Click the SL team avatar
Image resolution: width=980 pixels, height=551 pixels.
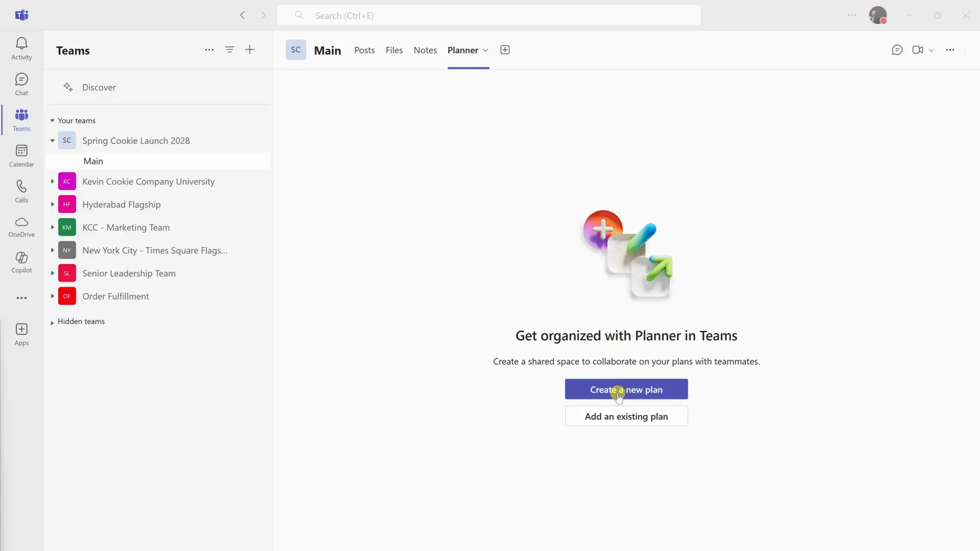67,273
